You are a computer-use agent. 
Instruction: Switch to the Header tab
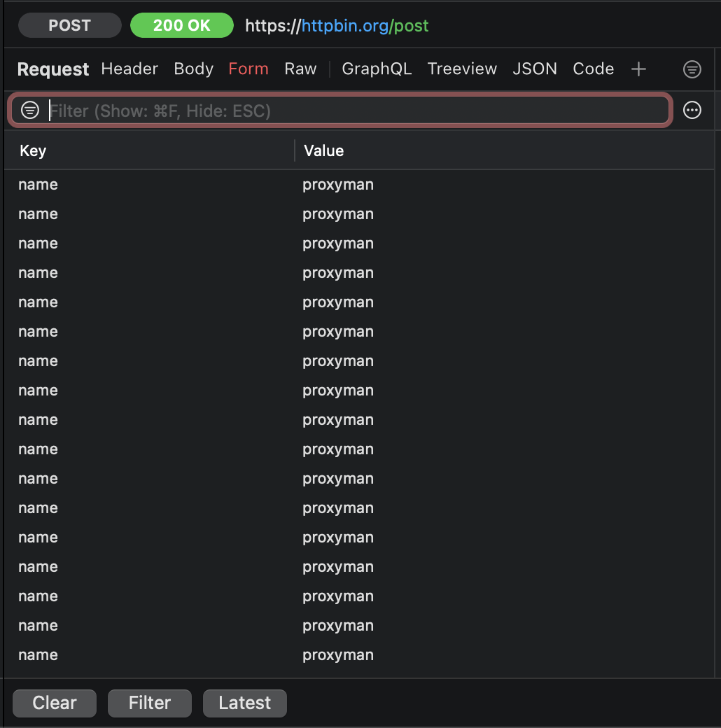coord(129,69)
